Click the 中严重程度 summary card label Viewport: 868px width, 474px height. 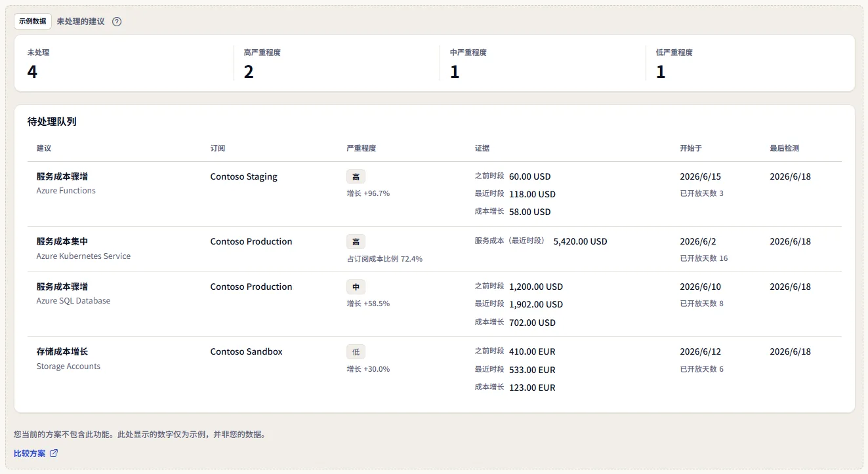pos(468,52)
